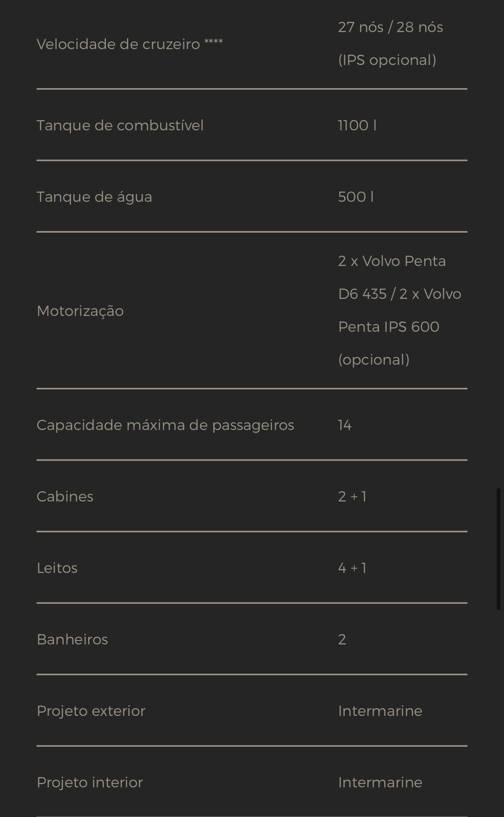Screen dimensions: 504x817
Task: Click the "Tanque de combustível" label
Action: 120,125
